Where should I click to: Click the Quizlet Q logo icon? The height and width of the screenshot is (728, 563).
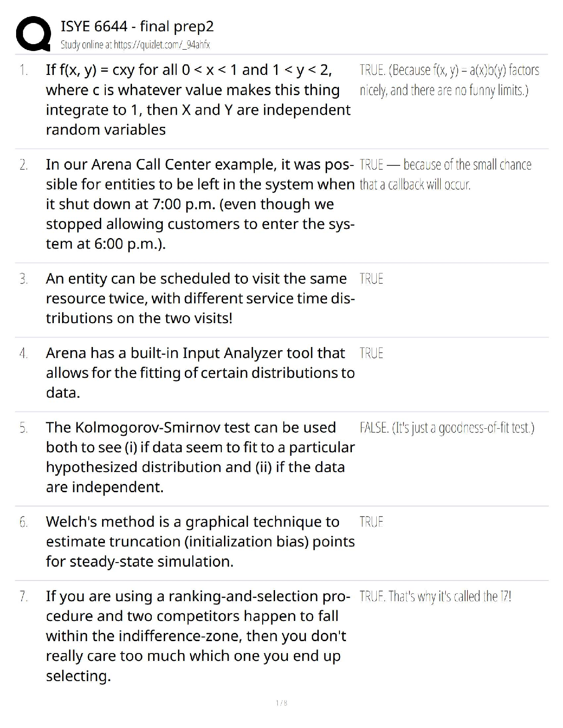[34, 34]
